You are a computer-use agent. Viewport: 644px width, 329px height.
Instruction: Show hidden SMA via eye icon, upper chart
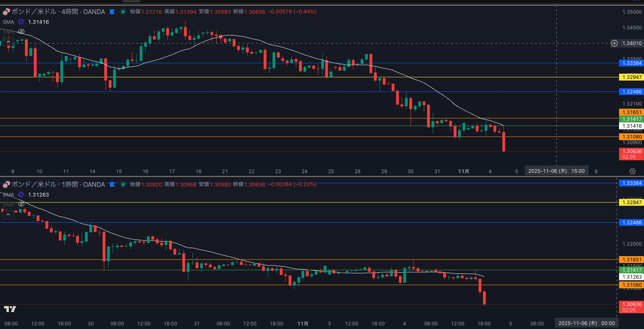21,31
